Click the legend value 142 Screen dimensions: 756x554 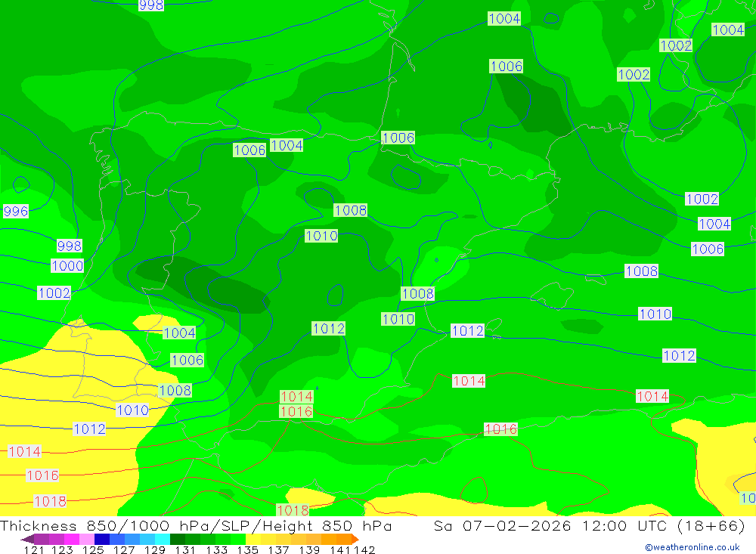coord(364,549)
